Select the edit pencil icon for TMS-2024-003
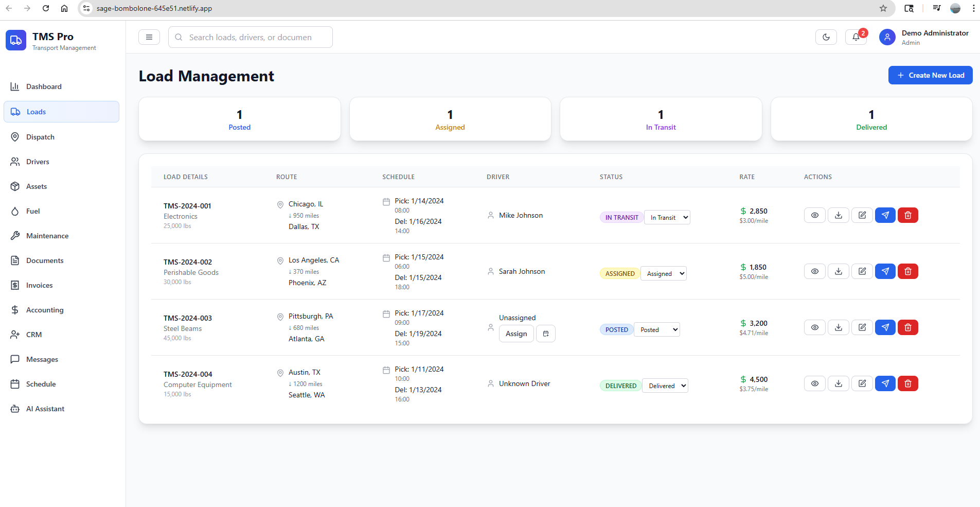This screenshot has height=507, width=980. click(862, 327)
